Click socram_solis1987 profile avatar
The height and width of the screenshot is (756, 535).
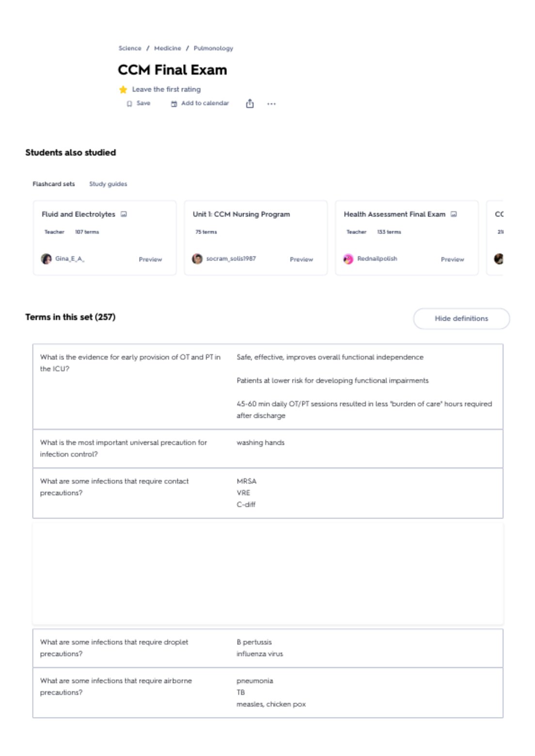(197, 259)
